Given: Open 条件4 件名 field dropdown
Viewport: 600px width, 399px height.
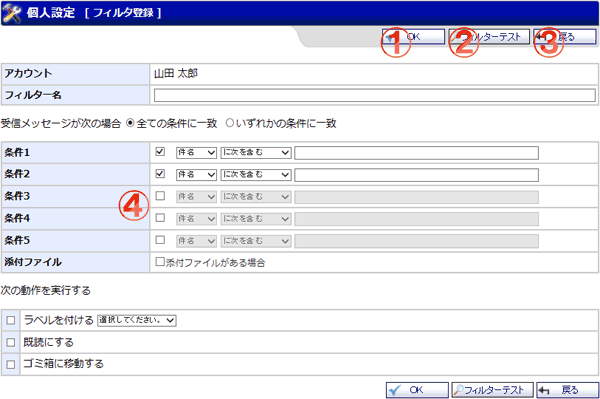Looking at the screenshot, I should click(196, 219).
